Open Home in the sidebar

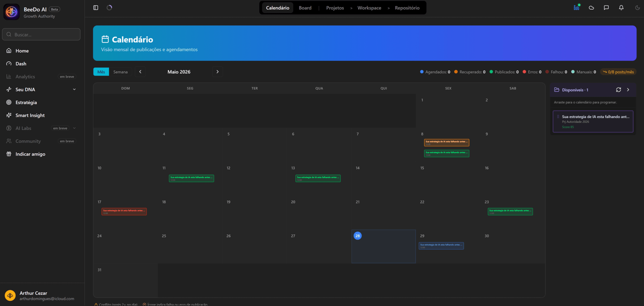coord(41,51)
